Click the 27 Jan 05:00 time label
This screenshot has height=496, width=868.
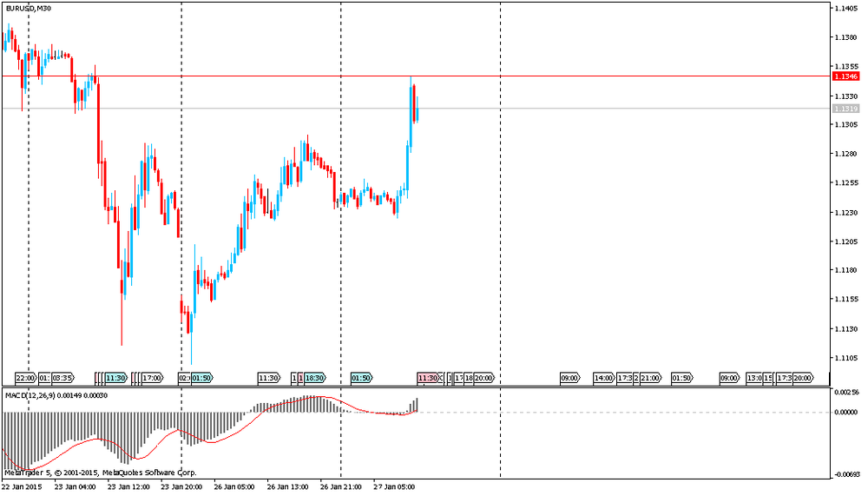pyautogui.click(x=394, y=487)
